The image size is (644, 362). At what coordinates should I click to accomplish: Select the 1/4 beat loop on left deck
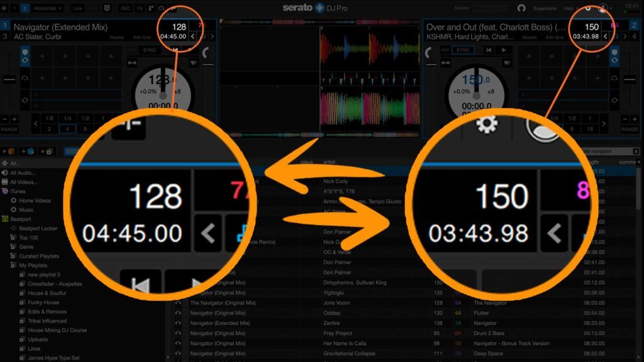[67, 118]
